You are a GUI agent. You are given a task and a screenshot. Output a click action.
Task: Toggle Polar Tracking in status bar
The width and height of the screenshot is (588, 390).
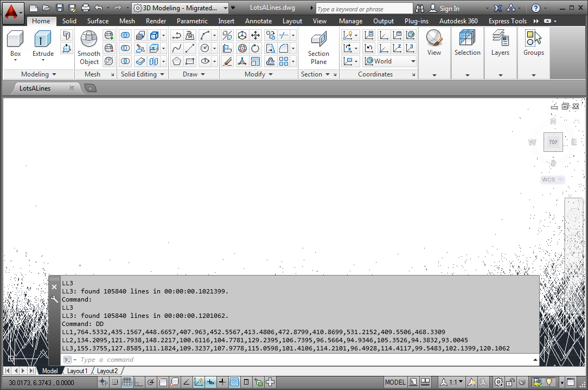[150, 382]
